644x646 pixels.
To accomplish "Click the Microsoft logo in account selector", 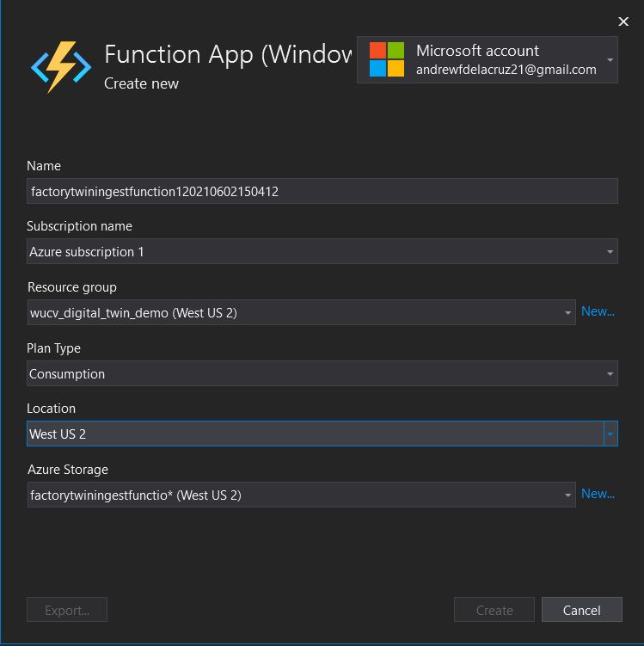I will (387, 59).
